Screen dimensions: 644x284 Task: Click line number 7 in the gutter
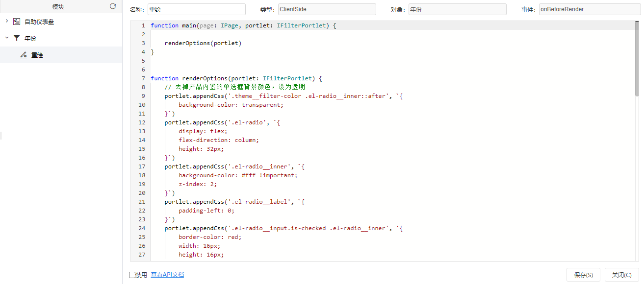143,78
